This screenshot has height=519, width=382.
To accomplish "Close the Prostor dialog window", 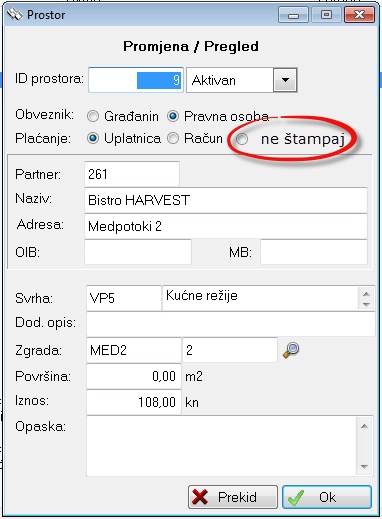I will (x=359, y=15).
